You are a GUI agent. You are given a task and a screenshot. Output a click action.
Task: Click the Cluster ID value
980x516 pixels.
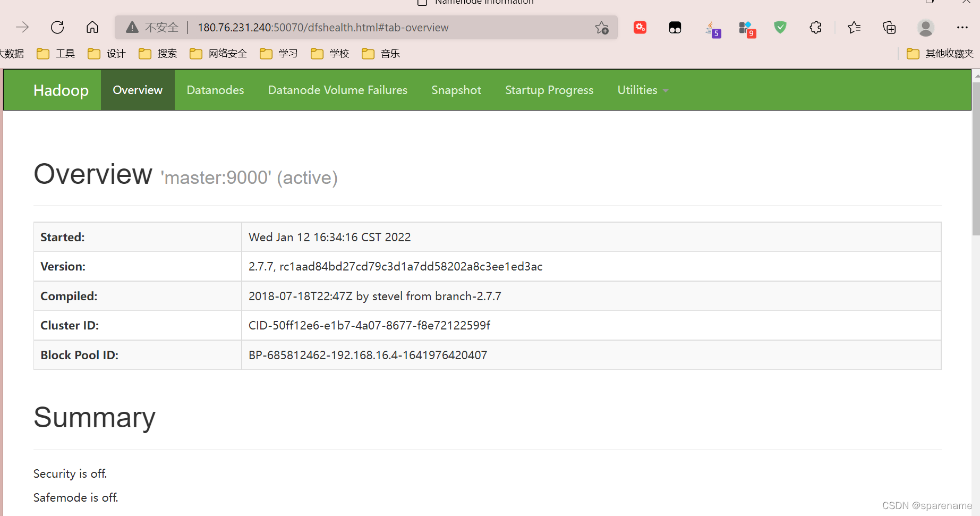tap(369, 325)
